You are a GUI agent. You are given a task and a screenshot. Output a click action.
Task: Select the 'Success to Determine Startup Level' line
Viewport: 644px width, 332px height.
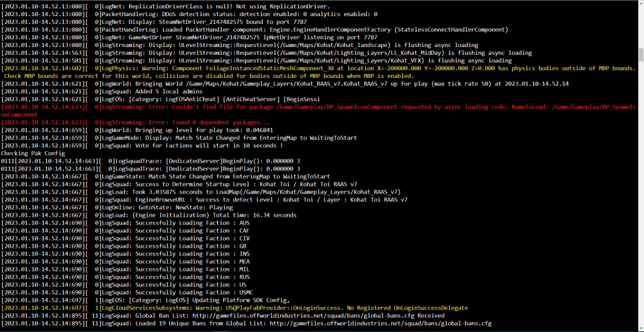[179, 184]
